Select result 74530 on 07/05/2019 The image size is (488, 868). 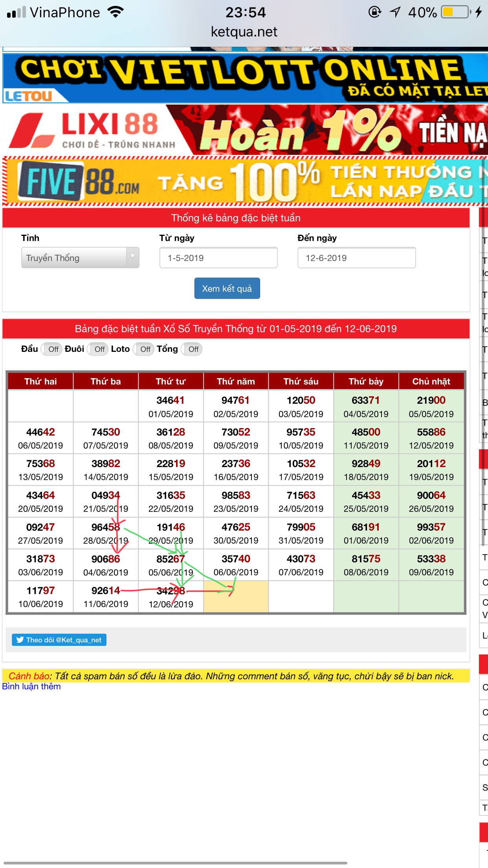[106, 438]
